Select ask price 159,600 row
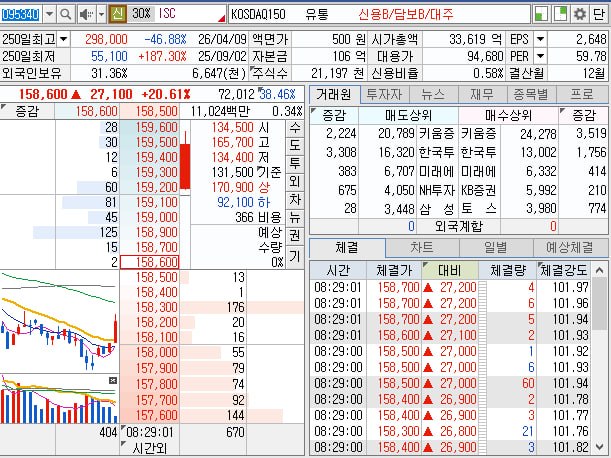611x458 pixels. pyautogui.click(x=150, y=127)
